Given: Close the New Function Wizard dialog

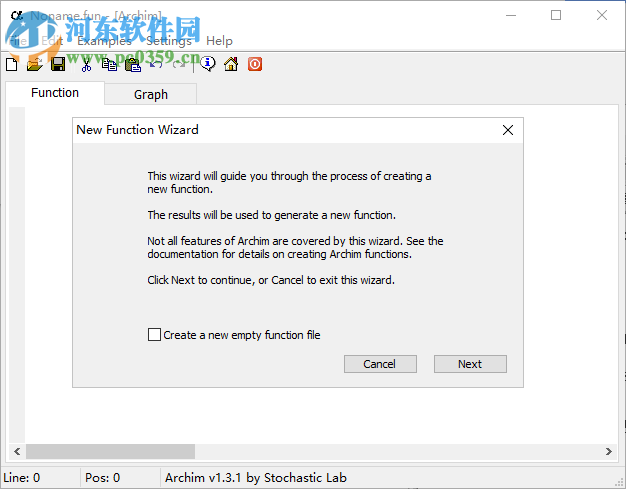Looking at the screenshot, I should pos(508,130).
